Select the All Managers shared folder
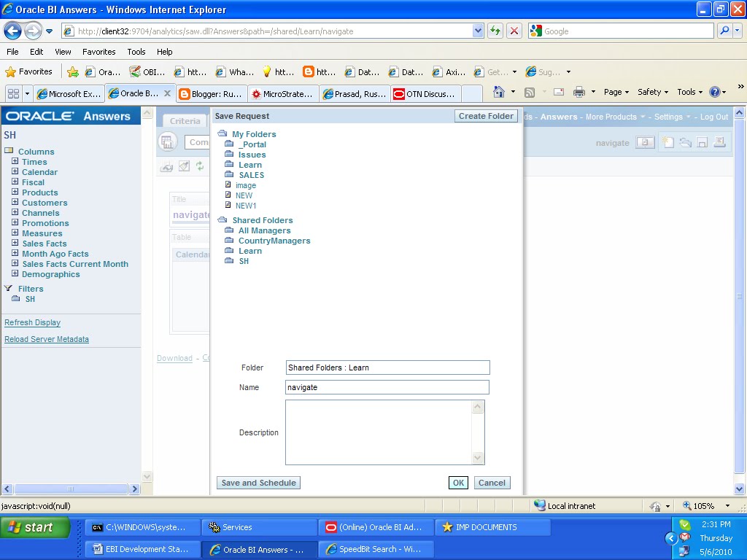This screenshot has width=747, height=560. [x=264, y=230]
